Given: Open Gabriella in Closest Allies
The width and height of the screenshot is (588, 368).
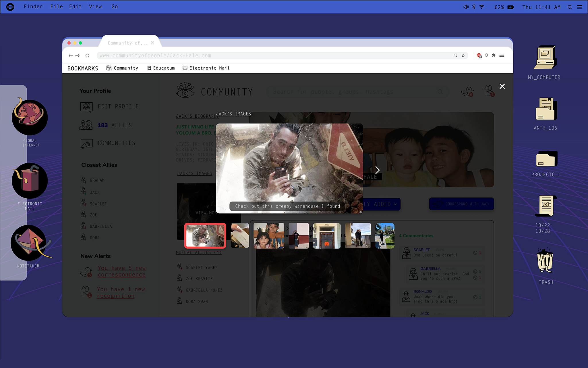Looking at the screenshot, I should (x=96, y=226).
